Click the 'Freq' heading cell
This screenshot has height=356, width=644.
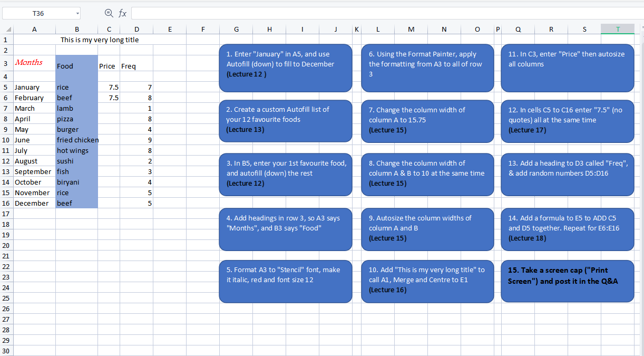[x=129, y=66]
